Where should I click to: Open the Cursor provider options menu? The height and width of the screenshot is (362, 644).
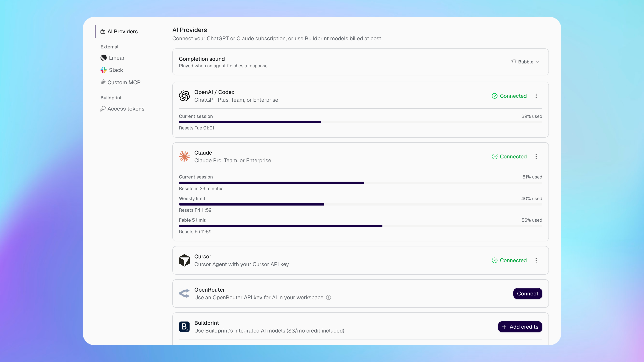[x=536, y=260]
